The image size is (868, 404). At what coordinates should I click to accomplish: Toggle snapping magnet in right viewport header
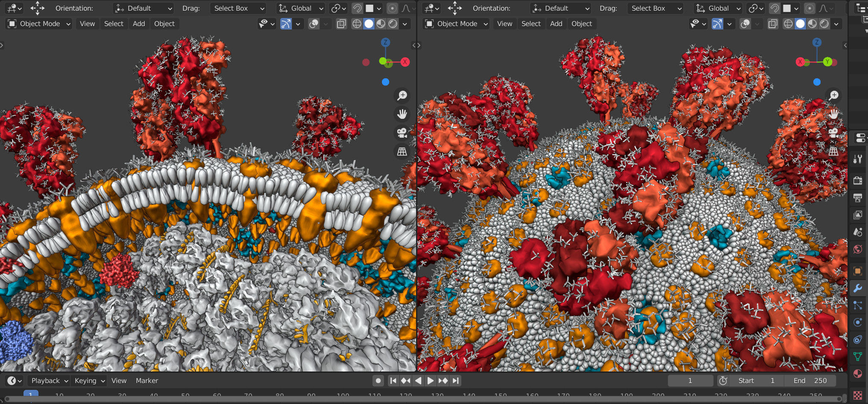(774, 8)
